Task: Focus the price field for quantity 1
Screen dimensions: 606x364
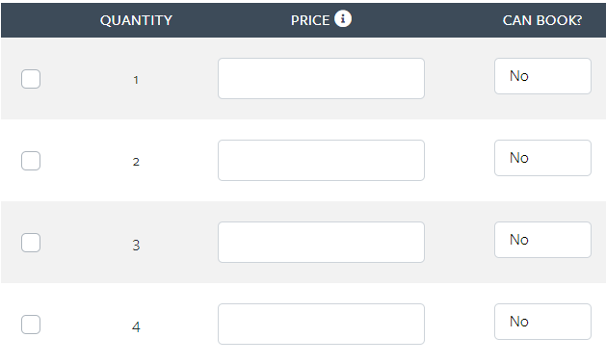Action: (x=321, y=78)
